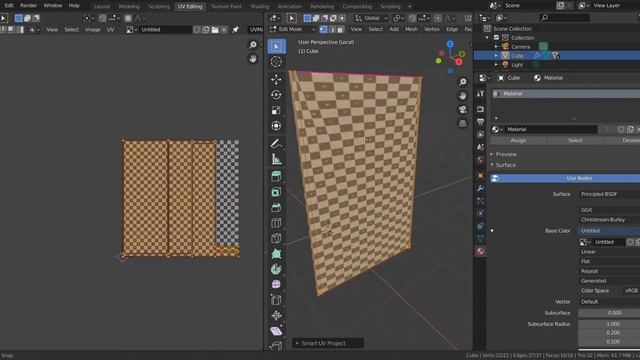Open the Christensen-Burley subsurface method dropdown
Screen dimensions: 640x360
[x=609, y=220]
